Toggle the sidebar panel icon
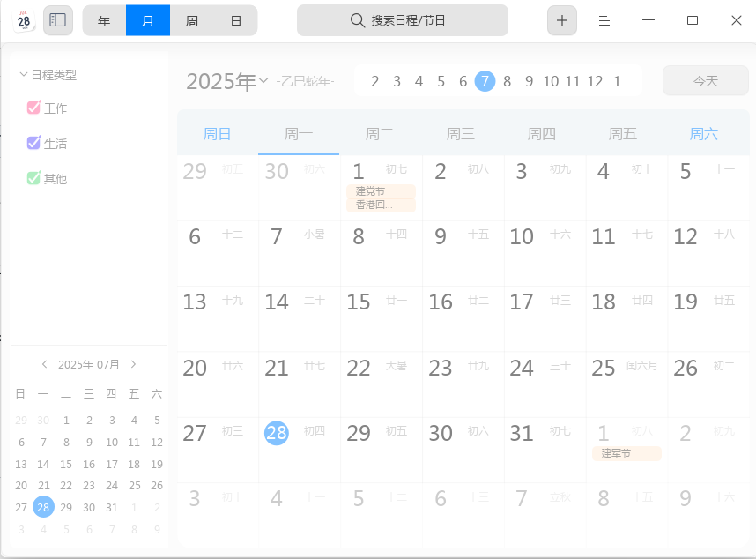This screenshot has height=559, width=756. click(x=58, y=20)
